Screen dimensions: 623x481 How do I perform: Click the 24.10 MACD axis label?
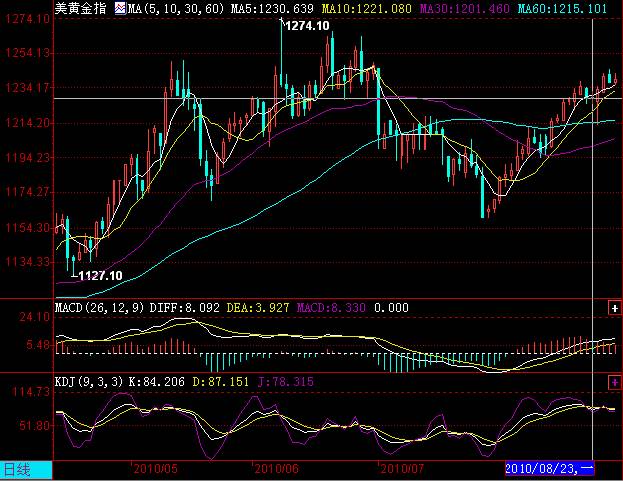[35, 317]
